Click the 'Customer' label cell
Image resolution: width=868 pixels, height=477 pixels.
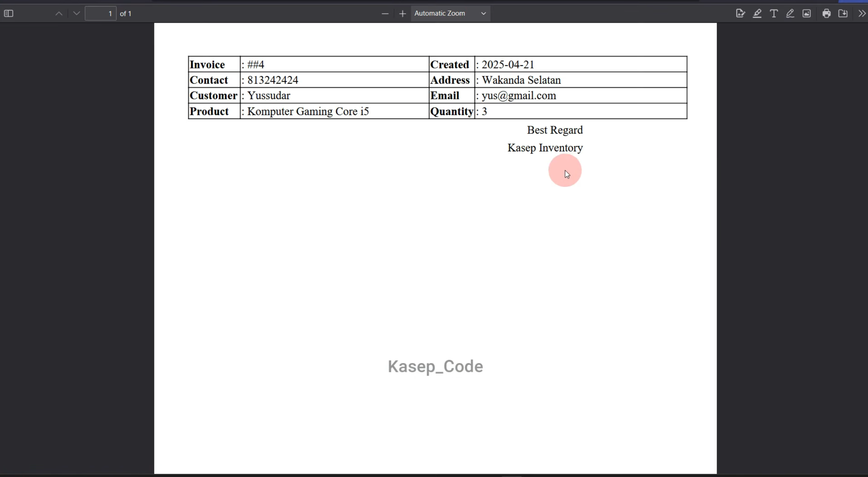click(x=214, y=96)
